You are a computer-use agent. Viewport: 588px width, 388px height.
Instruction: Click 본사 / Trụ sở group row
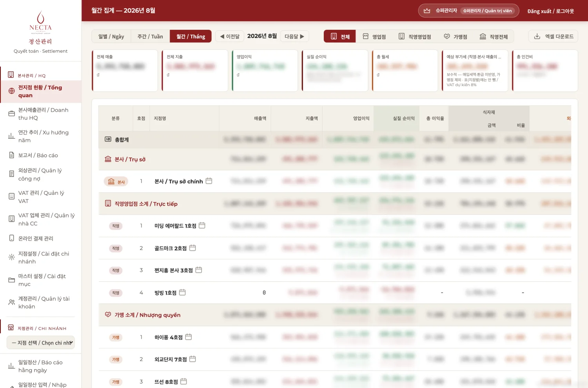point(335,159)
